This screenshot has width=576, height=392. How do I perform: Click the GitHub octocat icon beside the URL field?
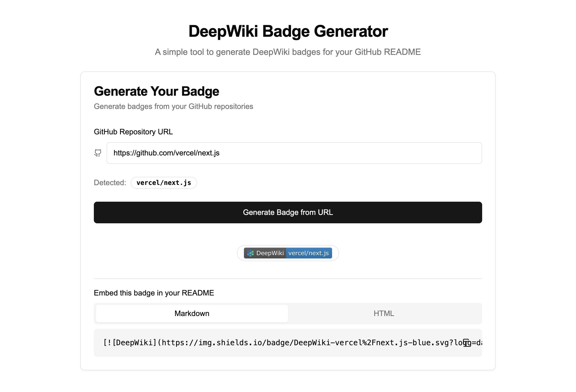98,153
